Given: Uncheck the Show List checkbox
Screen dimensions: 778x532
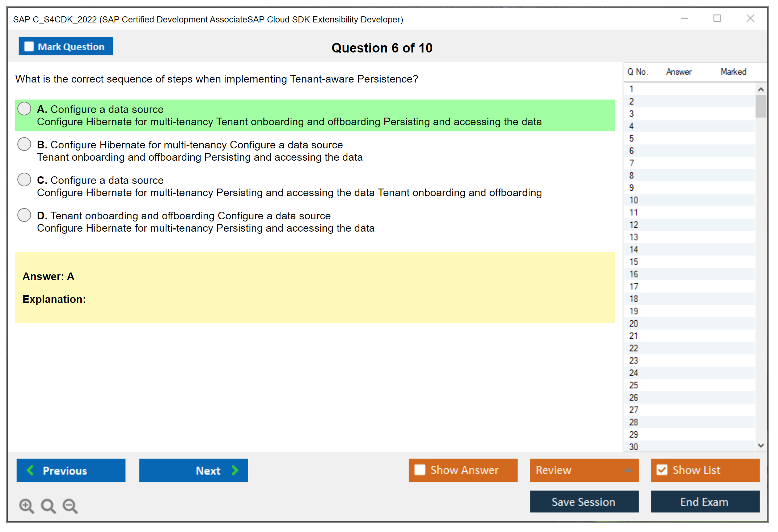Looking at the screenshot, I should (662, 470).
